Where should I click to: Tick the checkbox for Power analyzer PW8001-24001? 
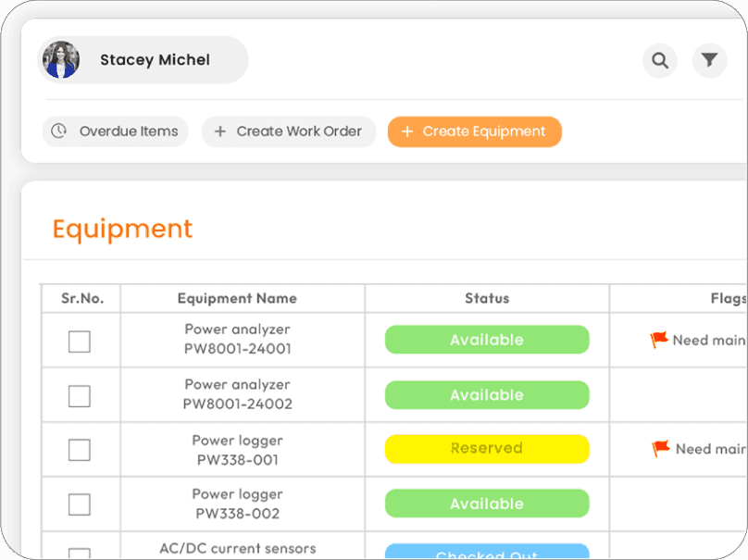tap(80, 342)
